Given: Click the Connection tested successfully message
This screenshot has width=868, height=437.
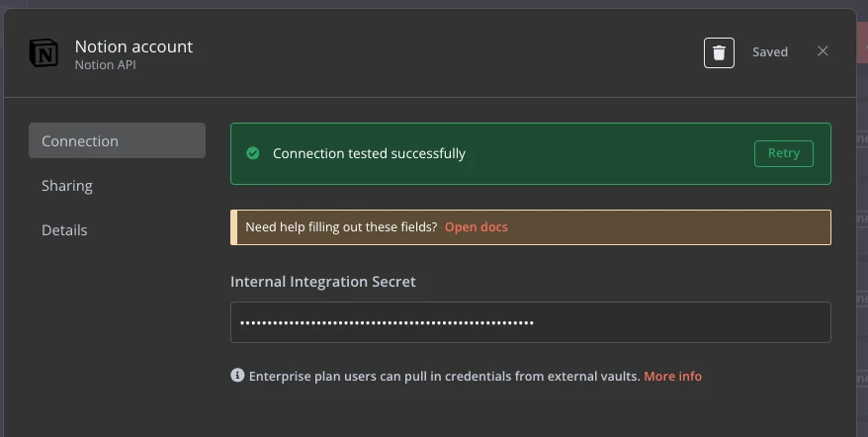Looking at the screenshot, I should pyautogui.click(x=369, y=153).
